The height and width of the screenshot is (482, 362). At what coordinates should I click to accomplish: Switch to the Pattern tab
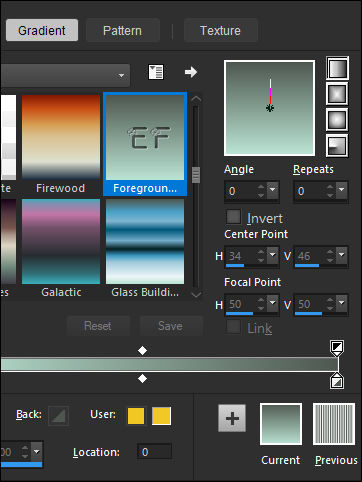[123, 31]
